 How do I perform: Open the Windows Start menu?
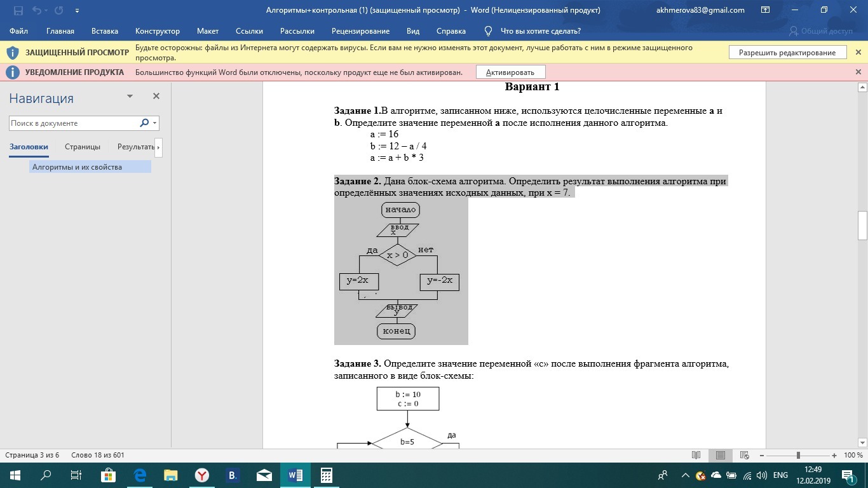(x=15, y=475)
